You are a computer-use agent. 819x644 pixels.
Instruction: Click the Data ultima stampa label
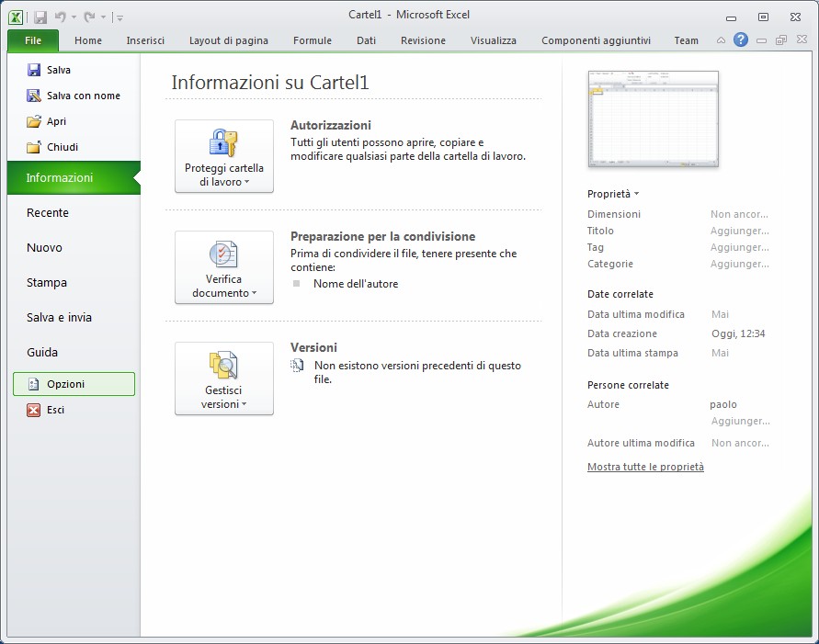click(632, 353)
